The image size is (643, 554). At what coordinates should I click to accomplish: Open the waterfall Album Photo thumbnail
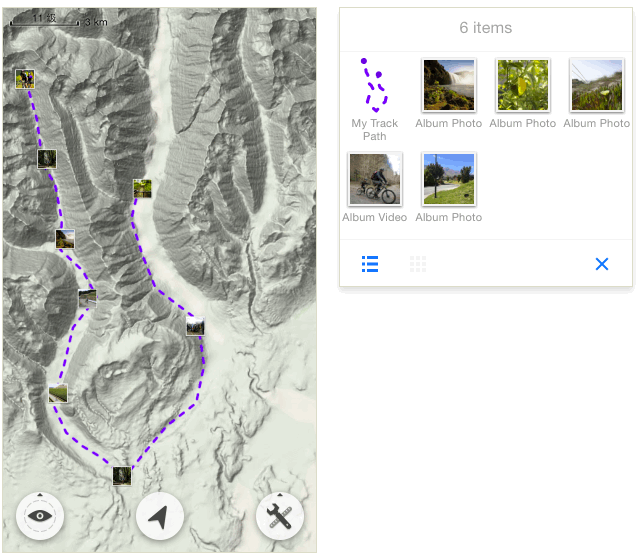pos(449,85)
